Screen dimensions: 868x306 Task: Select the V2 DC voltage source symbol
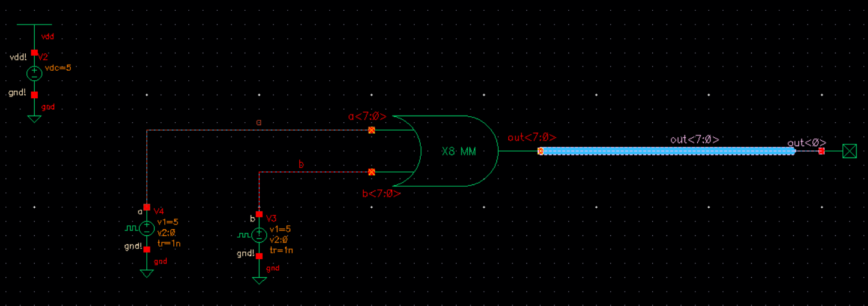coord(35,74)
